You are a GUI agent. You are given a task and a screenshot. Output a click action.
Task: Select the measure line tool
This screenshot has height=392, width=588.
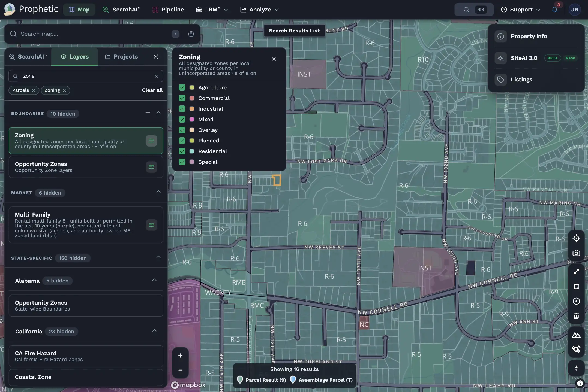pos(576,272)
